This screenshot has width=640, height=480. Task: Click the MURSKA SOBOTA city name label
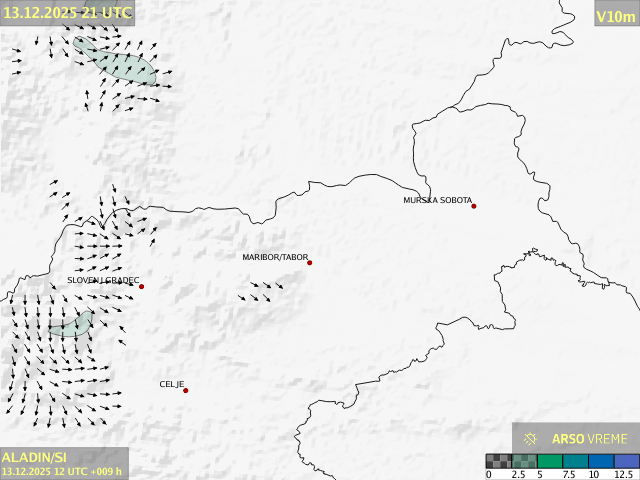point(437,200)
